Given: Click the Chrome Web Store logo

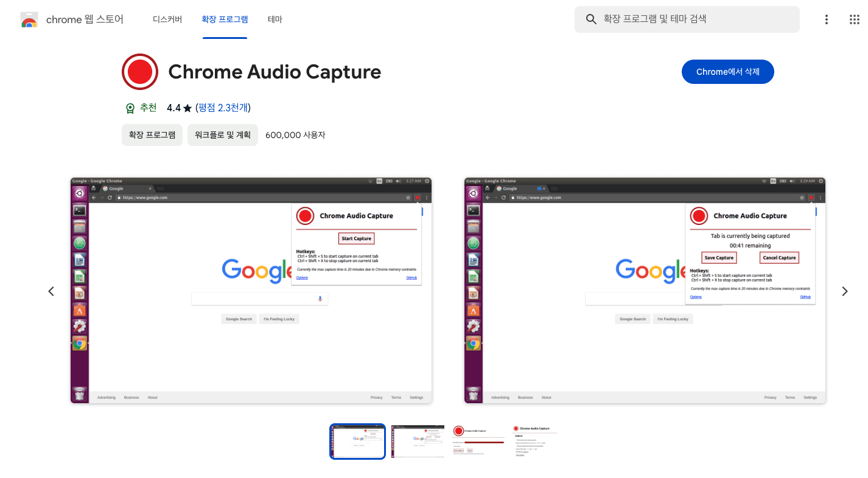Looking at the screenshot, I should [29, 19].
